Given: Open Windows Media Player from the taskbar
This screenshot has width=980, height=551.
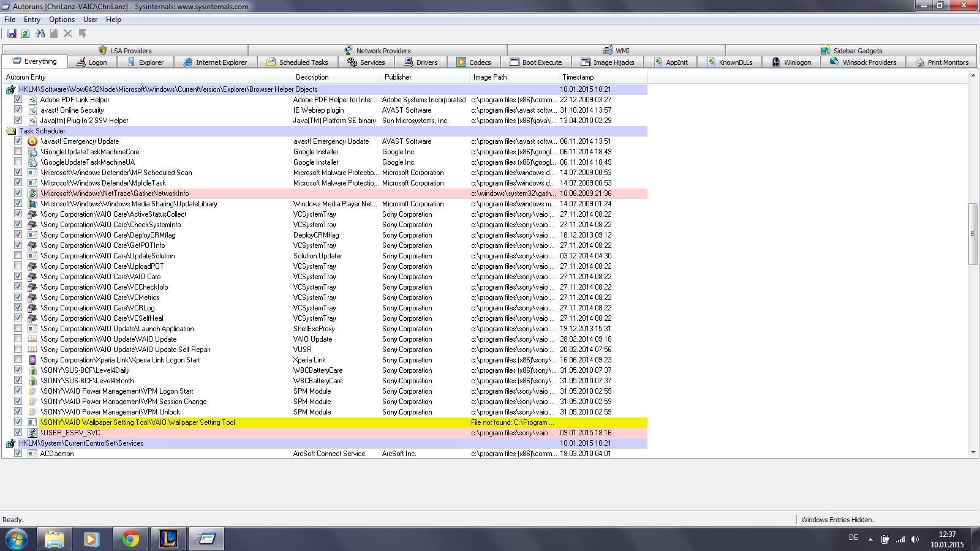Looking at the screenshot, I should [x=92, y=539].
